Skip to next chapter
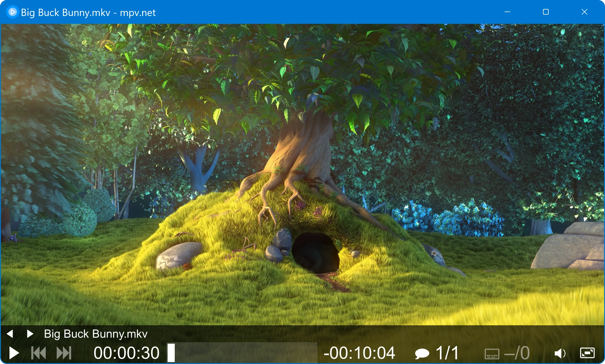The width and height of the screenshot is (605, 364). coord(64,353)
